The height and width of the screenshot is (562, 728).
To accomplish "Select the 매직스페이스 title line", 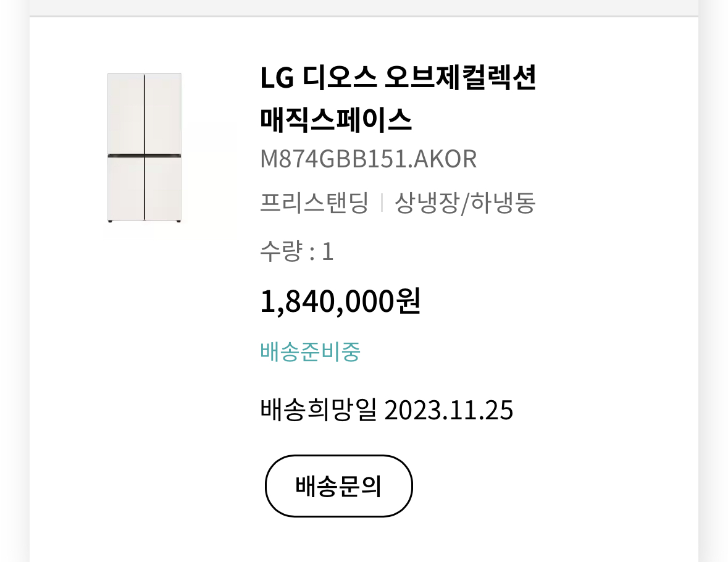I will [x=336, y=119].
